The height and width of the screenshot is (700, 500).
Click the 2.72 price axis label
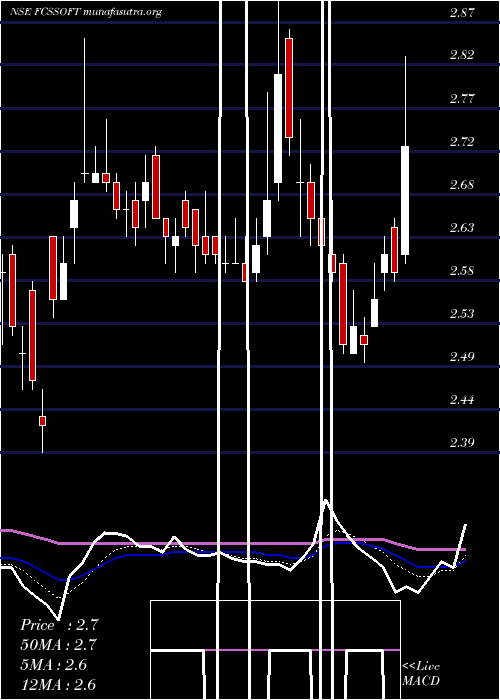click(462, 142)
